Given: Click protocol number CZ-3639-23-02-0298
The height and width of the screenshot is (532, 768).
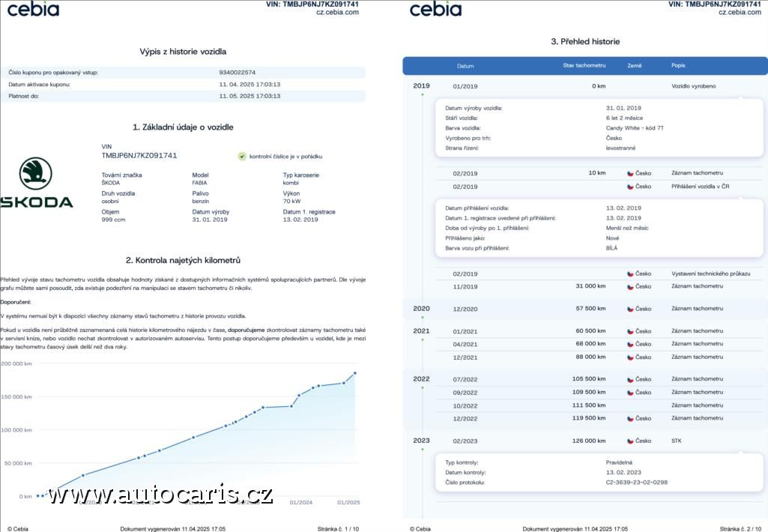Looking at the screenshot, I should pyautogui.click(x=637, y=483).
